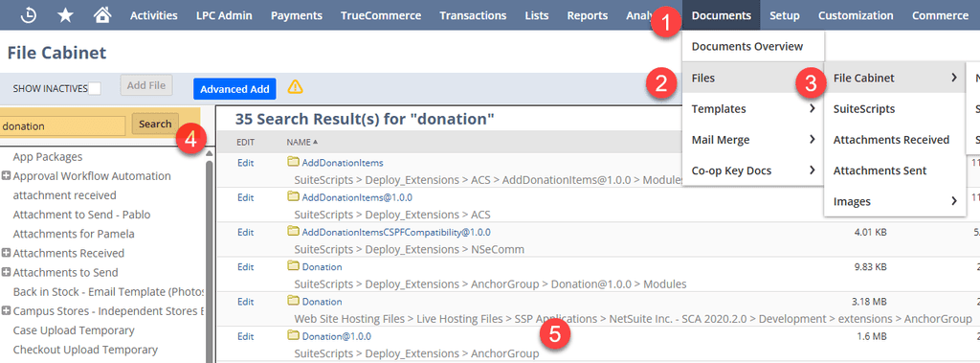Viewport: 980px width, 363px height.
Task: Expand the File Cabinet submenu arrow
Action: (x=954, y=78)
